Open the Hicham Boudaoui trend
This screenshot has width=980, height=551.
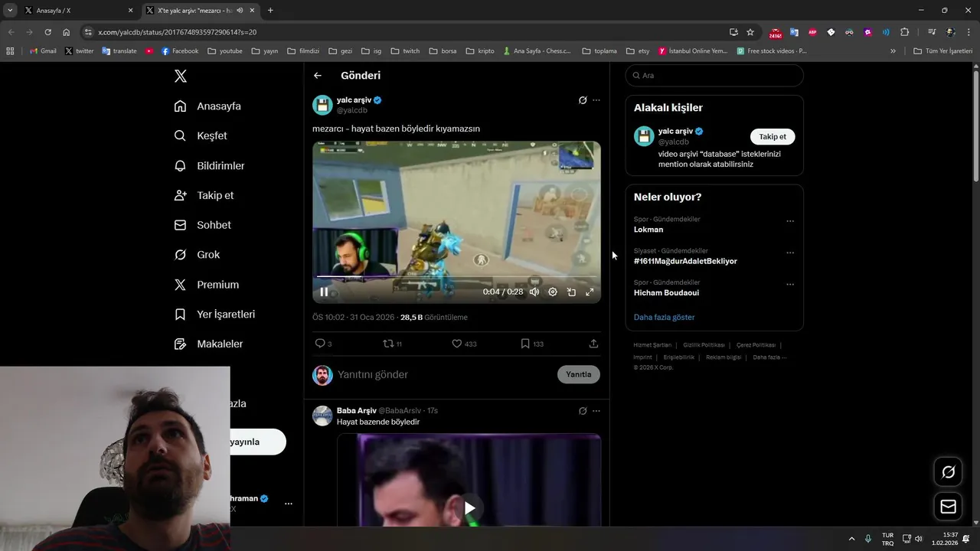tap(666, 293)
